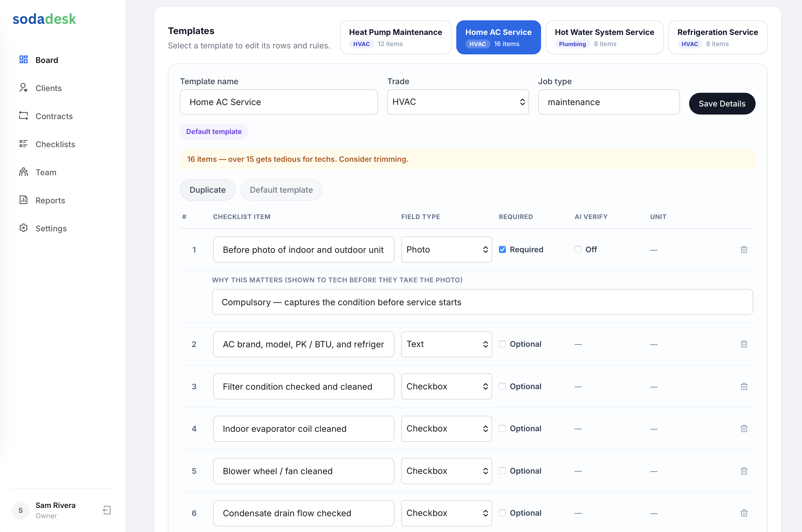Click the Before photo checklist item field
The height and width of the screenshot is (532, 802).
pyautogui.click(x=303, y=249)
